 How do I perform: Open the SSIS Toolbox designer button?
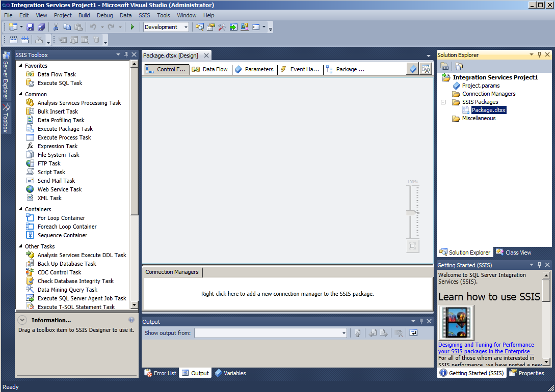coord(426,69)
